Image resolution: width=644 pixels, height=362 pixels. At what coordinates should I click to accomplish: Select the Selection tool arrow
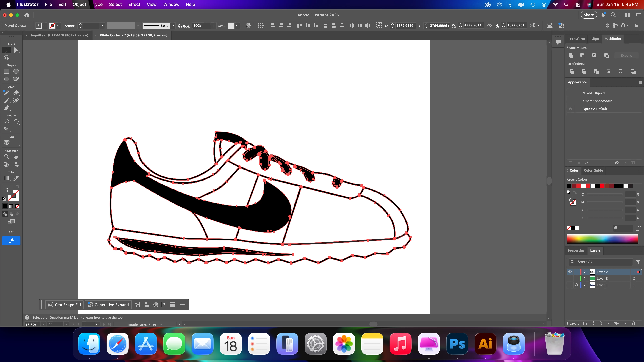[6, 50]
